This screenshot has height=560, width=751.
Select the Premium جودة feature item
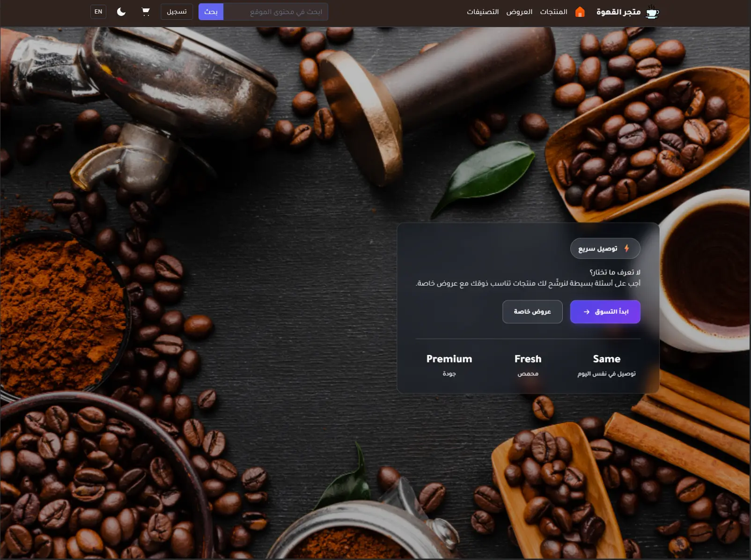pos(449,365)
